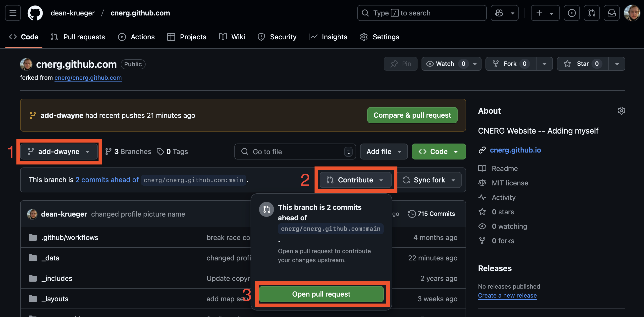Open dean-krueger commit author link
Viewport: 644px width, 317px height.
point(64,214)
